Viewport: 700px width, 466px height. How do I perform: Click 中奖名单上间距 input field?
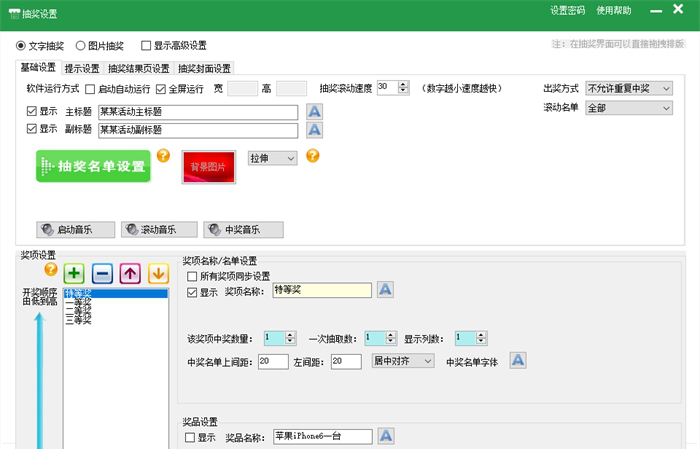(273, 361)
